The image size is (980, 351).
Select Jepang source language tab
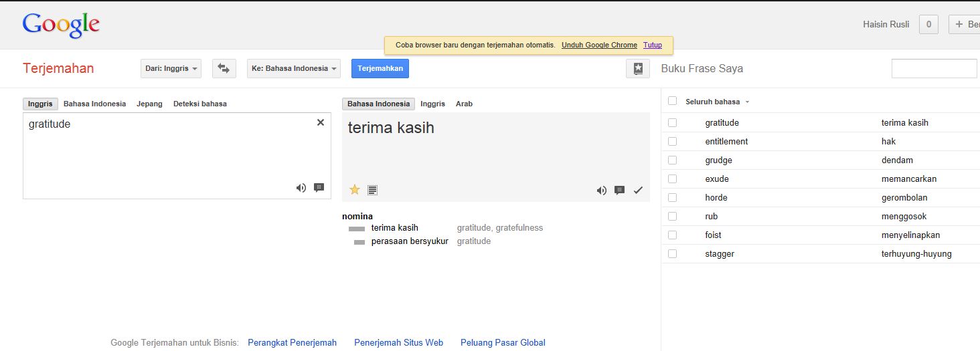(149, 104)
